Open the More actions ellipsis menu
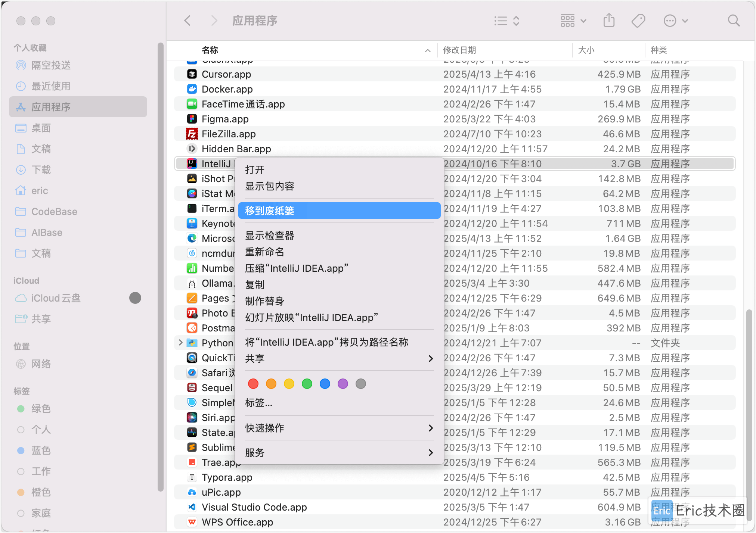756x533 pixels. click(x=675, y=21)
